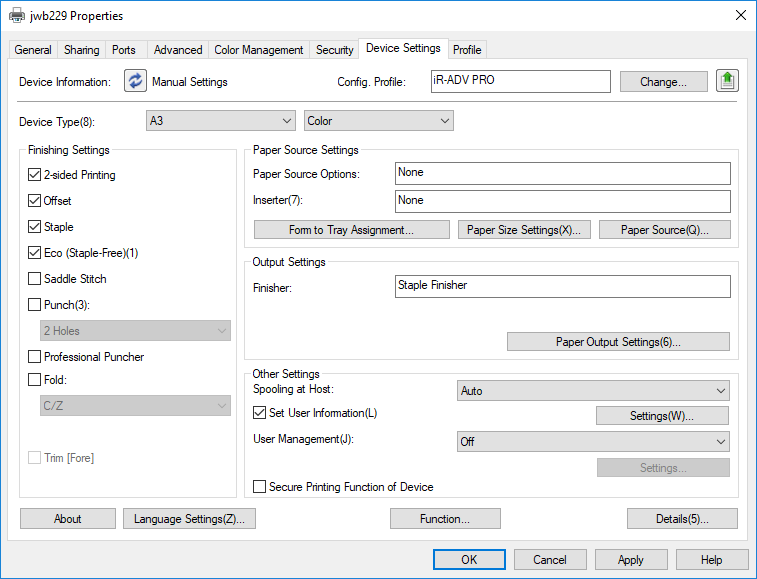Screen dimensions: 757x579
Task: Click the Device Information refresh icon
Action: coord(135,82)
